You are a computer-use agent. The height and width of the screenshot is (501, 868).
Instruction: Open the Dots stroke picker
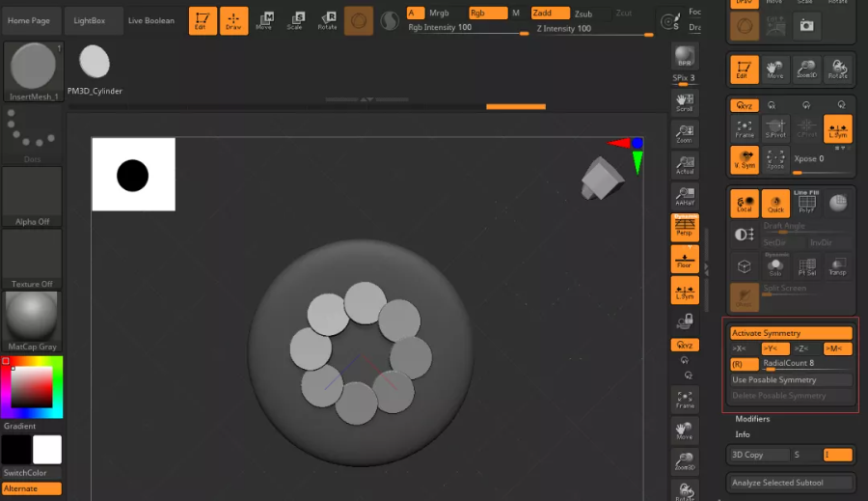[32, 135]
